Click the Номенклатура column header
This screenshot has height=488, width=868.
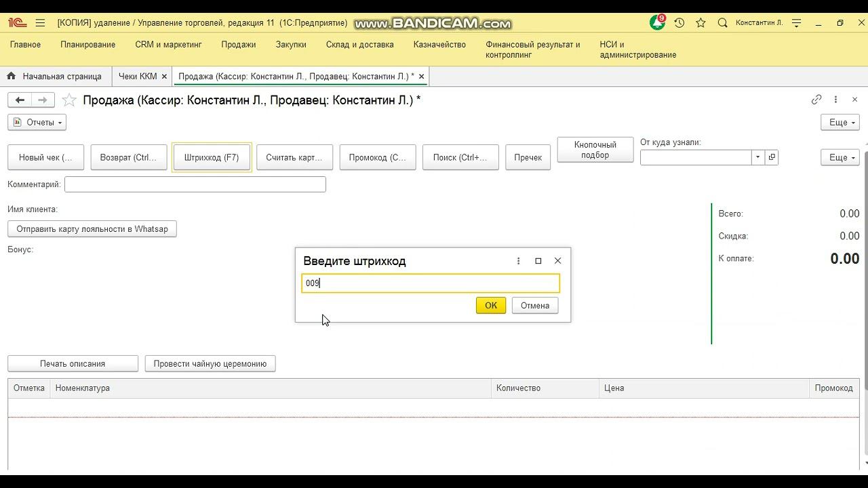[x=271, y=388]
